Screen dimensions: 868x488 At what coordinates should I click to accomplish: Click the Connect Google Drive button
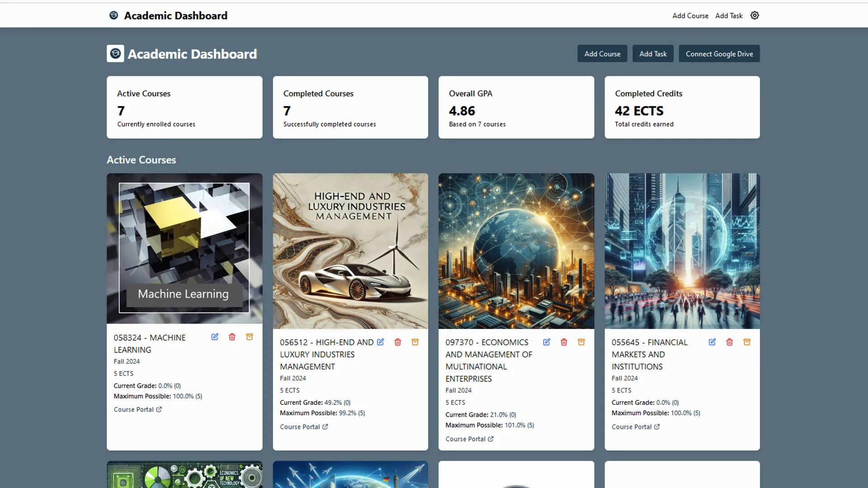point(719,53)
